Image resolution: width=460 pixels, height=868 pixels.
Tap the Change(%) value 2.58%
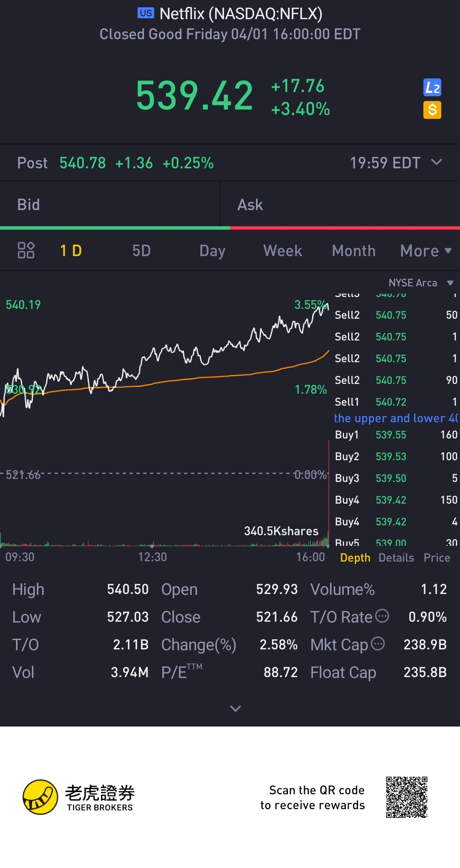tap(279, 645)
